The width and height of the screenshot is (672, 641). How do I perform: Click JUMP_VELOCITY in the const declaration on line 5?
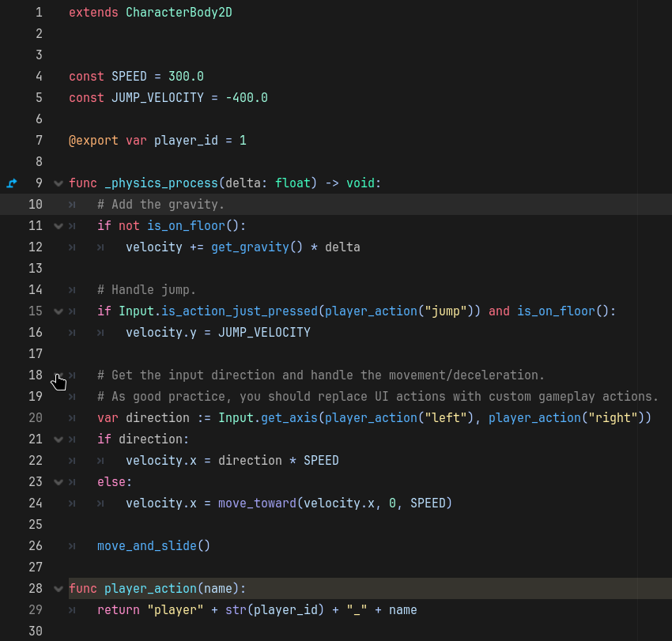click(157, 98)
